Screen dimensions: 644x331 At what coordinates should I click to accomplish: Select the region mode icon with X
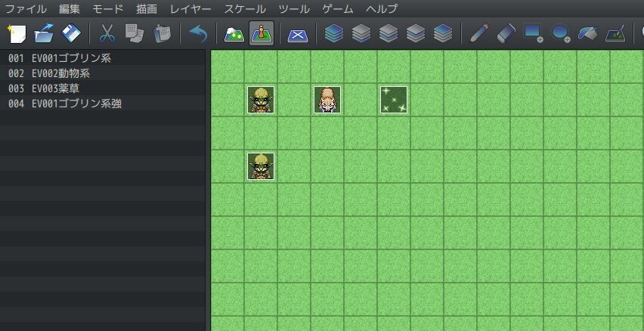click(x=298, y=34)
